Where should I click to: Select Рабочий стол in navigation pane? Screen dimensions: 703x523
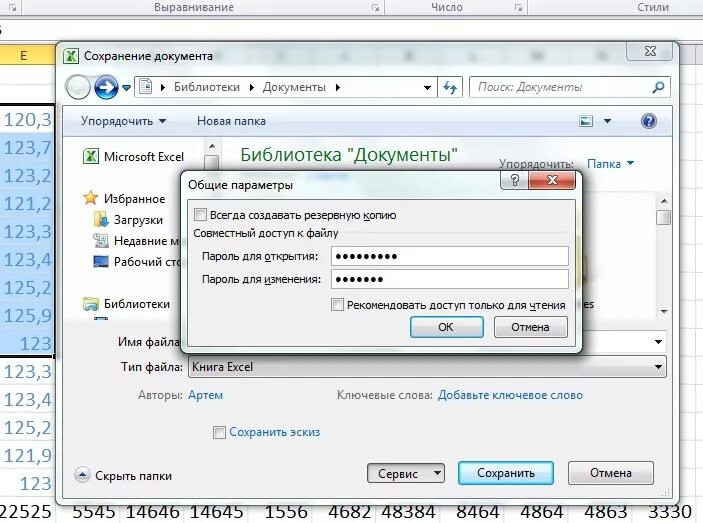(x=137, y=261)
